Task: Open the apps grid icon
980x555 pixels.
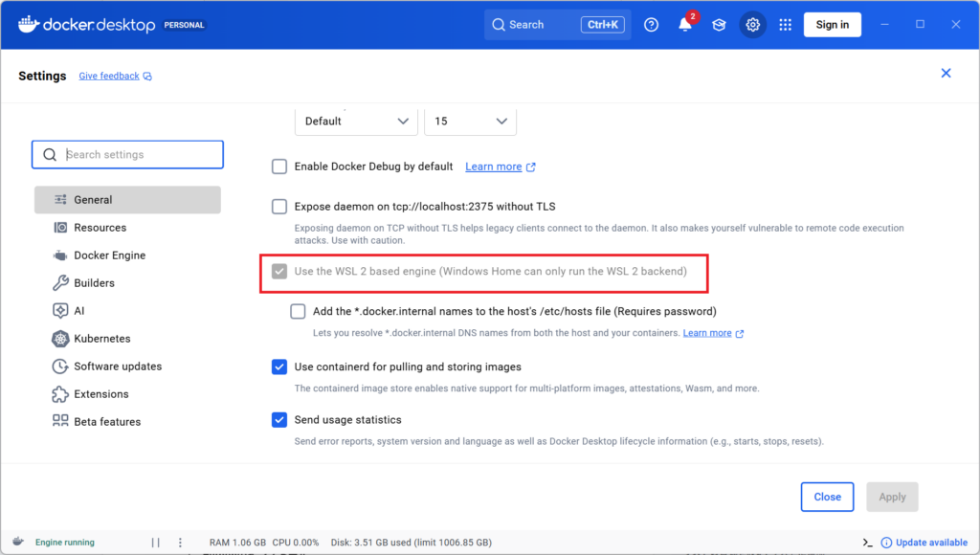Action: click(x=786, y=24)
